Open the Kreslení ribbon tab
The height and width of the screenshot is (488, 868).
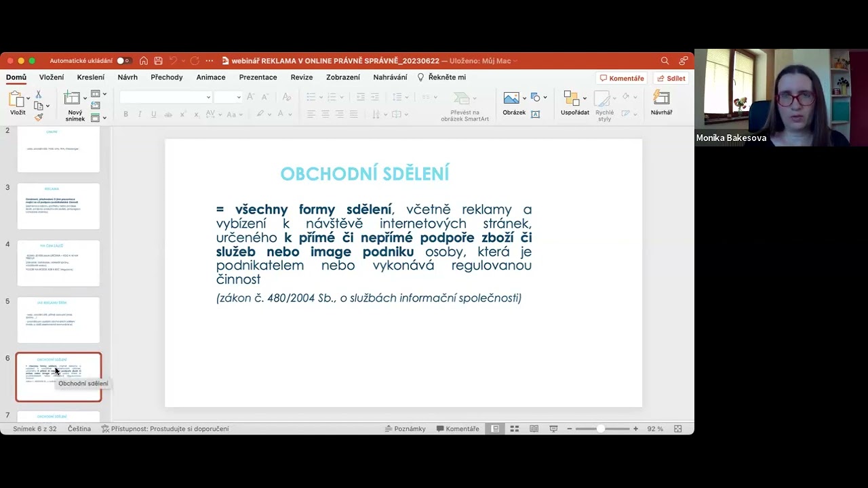[x=91, y=77]
